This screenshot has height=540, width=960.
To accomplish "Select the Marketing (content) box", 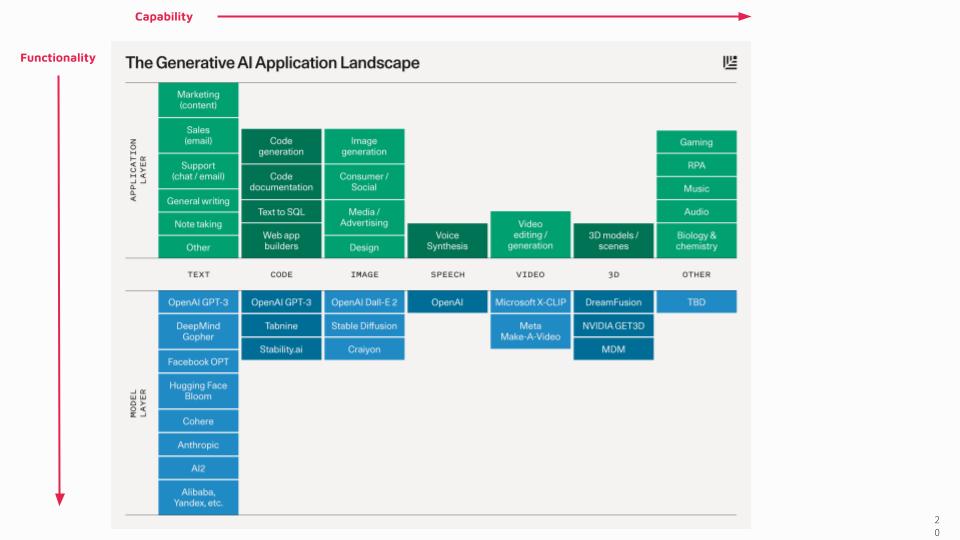I will tap(198, 100).
